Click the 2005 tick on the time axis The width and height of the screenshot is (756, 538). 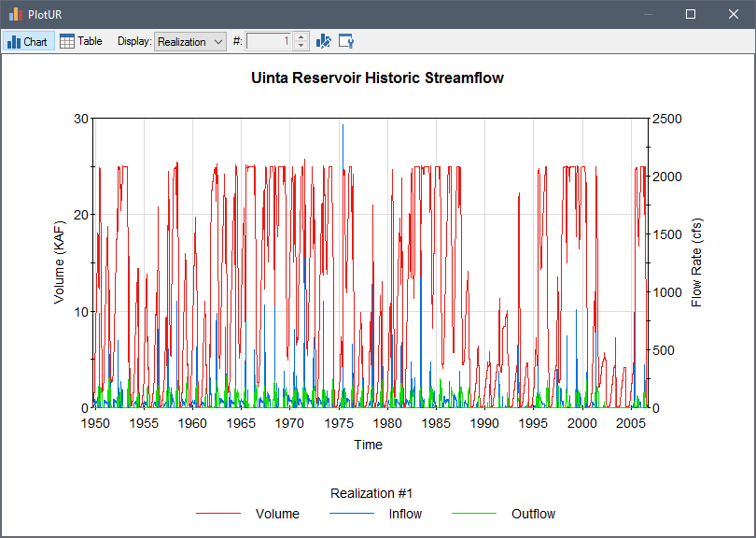pyautogui.click(x=631, y=423)
